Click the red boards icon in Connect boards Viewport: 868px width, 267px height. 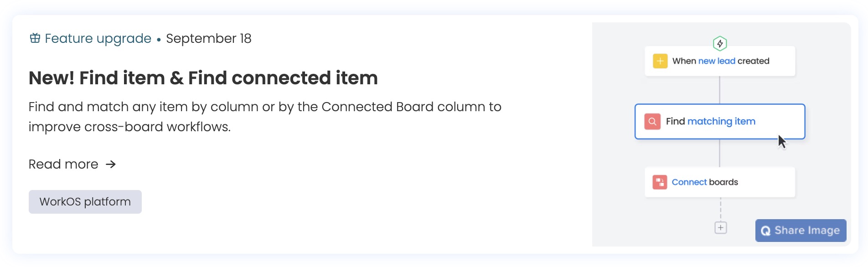click(659, 182)
